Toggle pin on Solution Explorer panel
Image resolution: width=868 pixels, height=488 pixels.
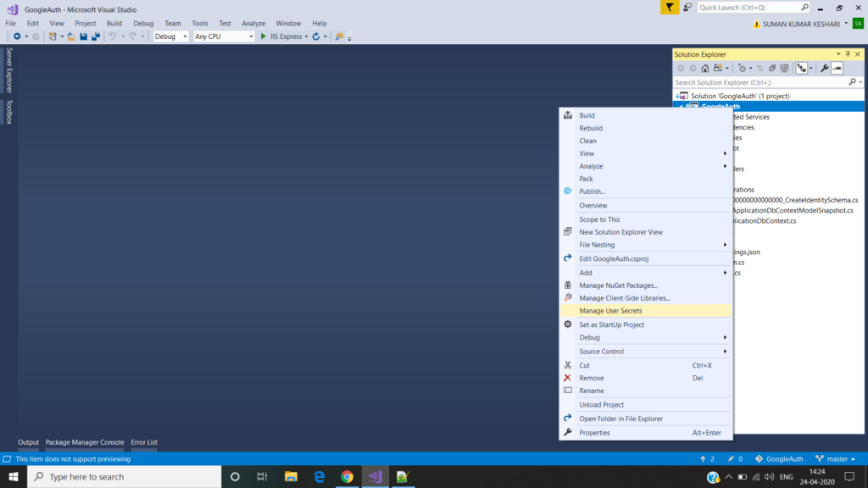click(848, 54)
